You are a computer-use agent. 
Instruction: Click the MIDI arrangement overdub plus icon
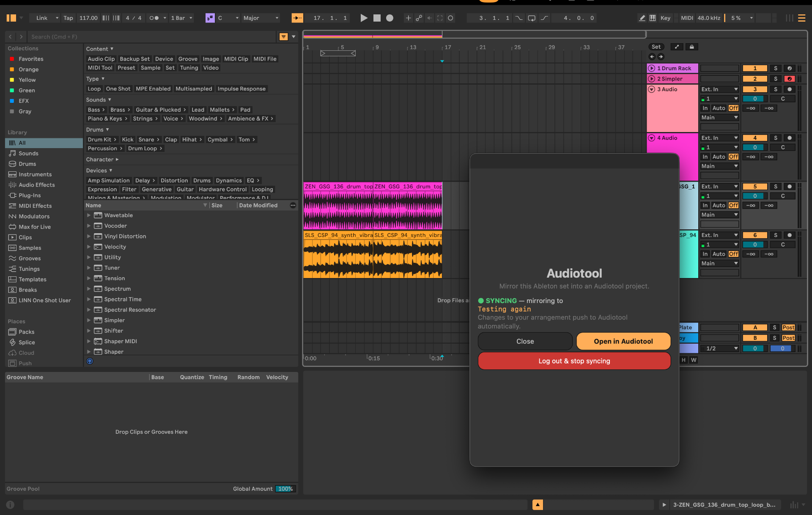pos(408,18)
